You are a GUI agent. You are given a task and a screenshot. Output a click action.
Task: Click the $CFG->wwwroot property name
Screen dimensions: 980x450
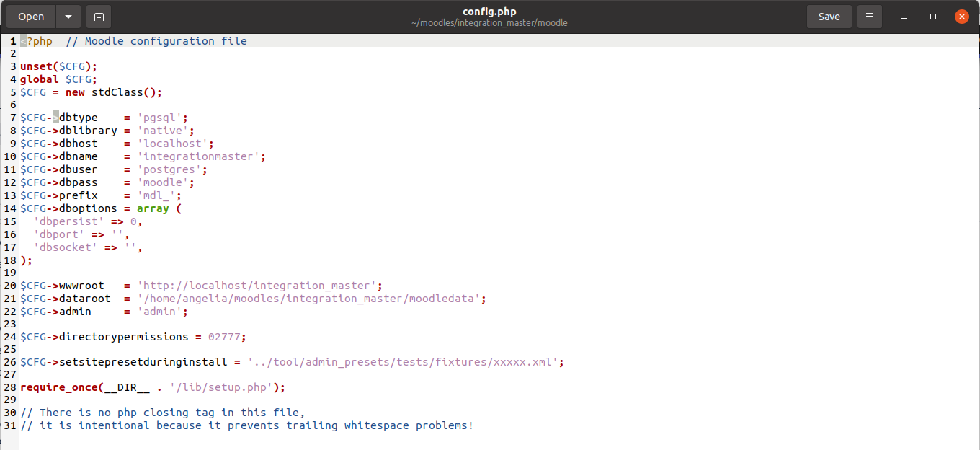tap(62, 286)
